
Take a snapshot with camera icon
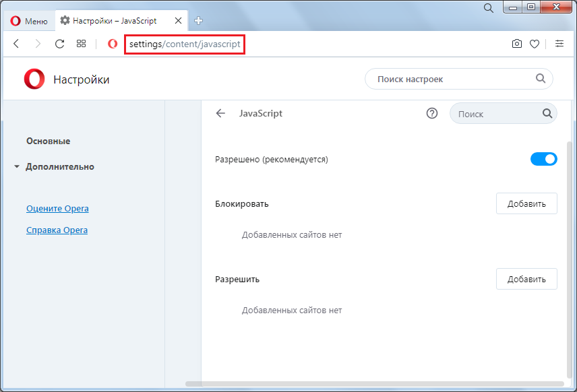(x=516, y=44)
